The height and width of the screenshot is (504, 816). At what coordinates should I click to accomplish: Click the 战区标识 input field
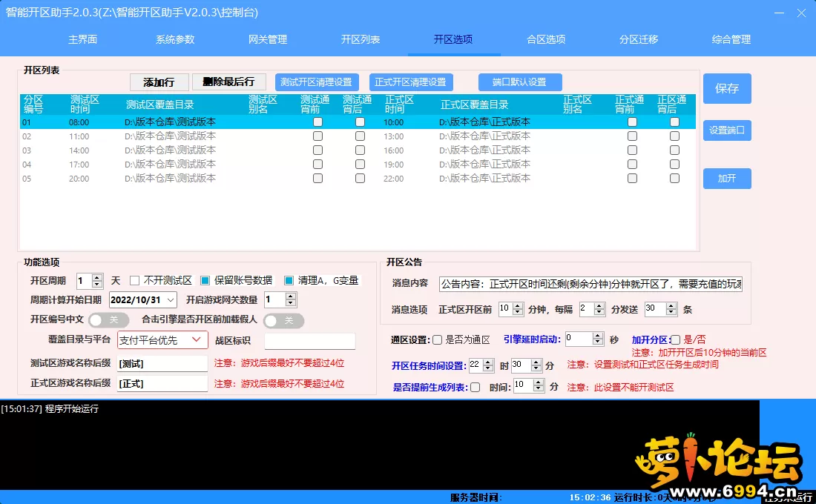[x=309, y=341]
